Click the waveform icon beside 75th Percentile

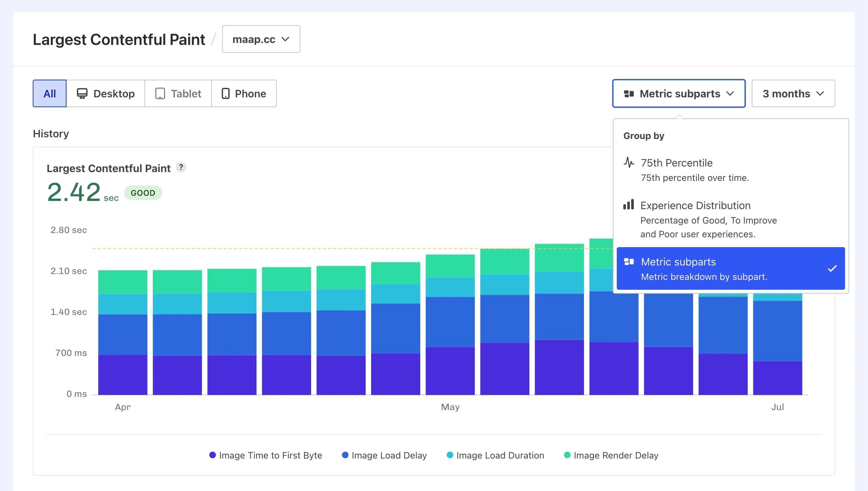[x=629, y=163]
